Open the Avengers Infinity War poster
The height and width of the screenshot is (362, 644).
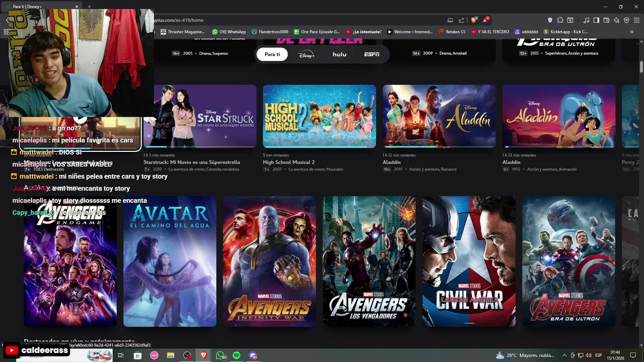[270, 261]
